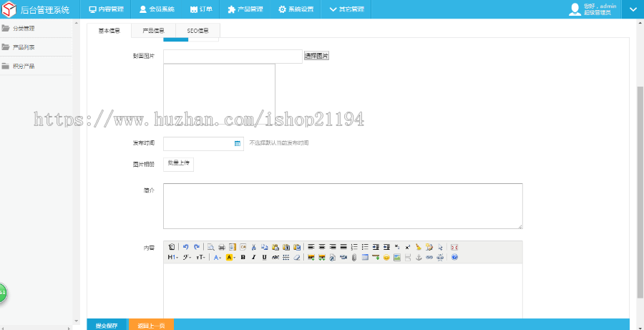The width and height of the screenshot is (644, 330).
Task: Insert a table in editor
Action: [365, 257]
